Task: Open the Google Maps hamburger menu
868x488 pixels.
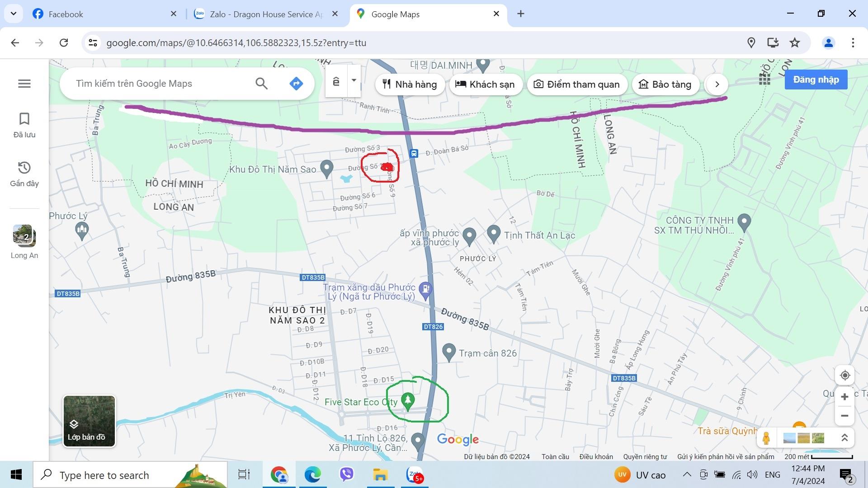Action: 24,84
